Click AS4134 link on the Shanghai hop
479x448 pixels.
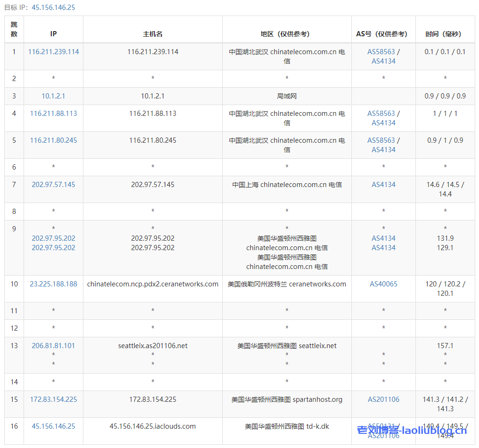382,184
